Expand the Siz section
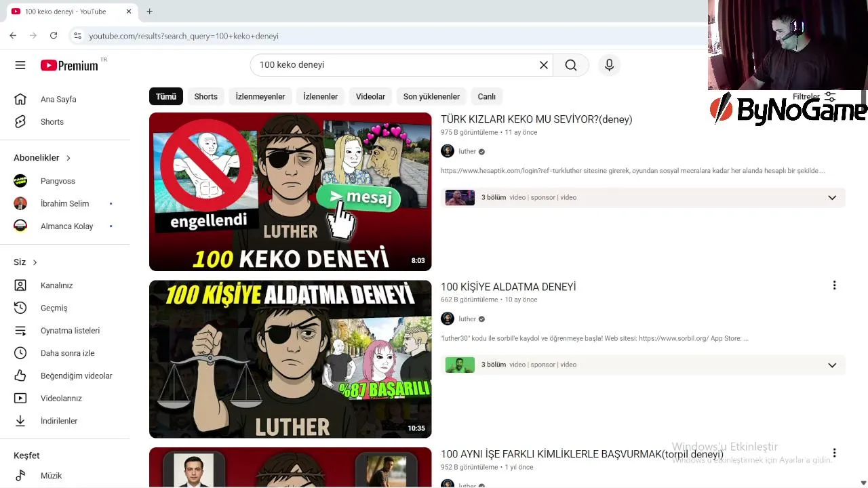This screenshot has height=488, width=868. tap(26, 262)
